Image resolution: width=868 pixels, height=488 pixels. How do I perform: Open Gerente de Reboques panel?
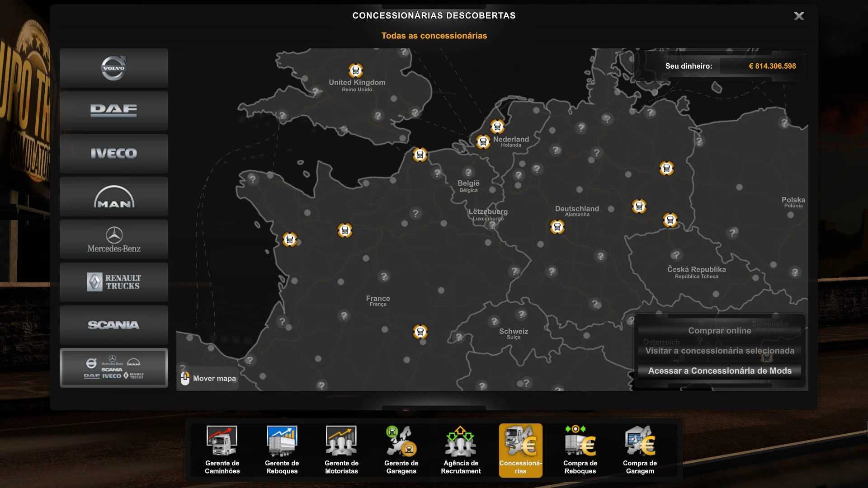(282, 450)
